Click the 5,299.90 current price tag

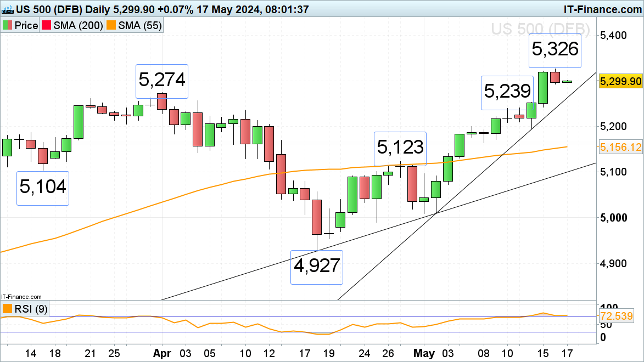point(621,81)
